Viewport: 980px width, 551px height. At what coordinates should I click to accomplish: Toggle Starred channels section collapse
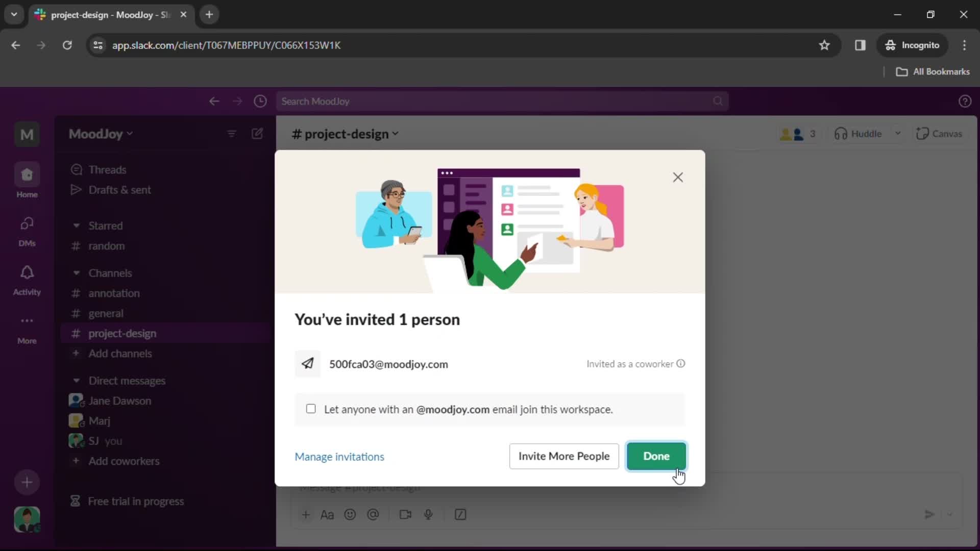pos(76,226)
